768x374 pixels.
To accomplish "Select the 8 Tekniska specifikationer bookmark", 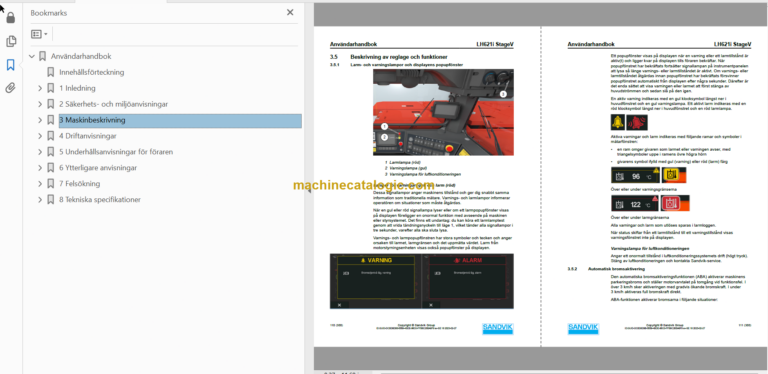I will pyautogui.click(x=100, y=200).
